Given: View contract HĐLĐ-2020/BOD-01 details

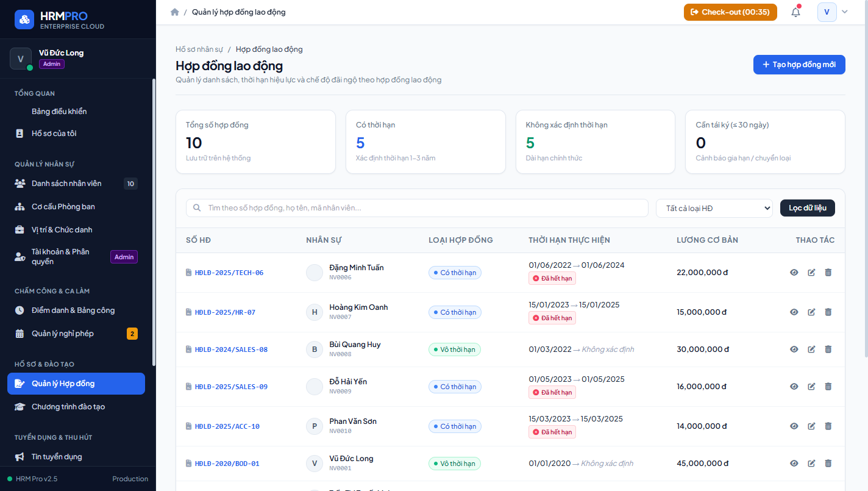Looking at the screenshot, I should click(794, 464).
